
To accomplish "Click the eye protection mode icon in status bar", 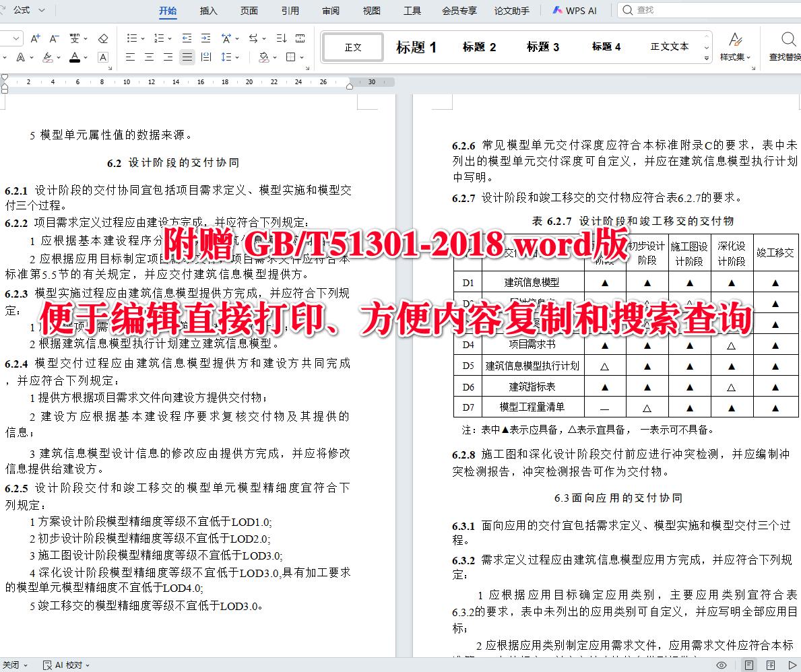I will [x=722, y=665].
